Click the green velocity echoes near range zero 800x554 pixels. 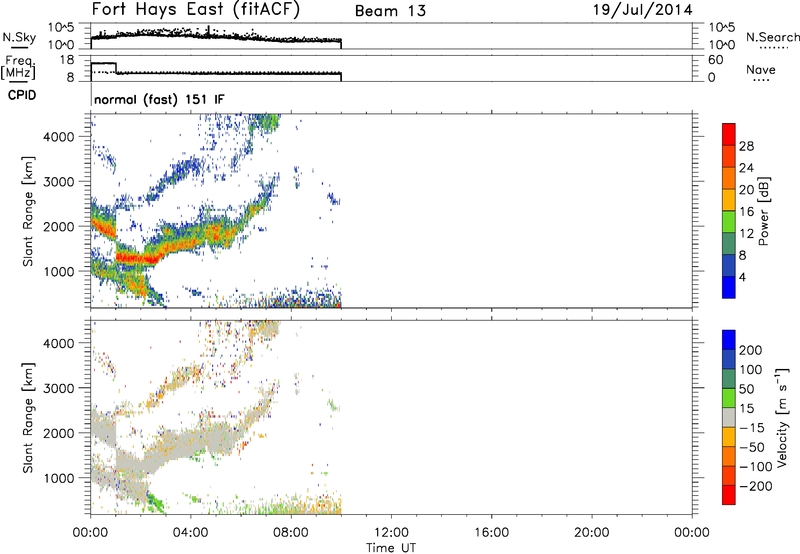pos(278,508)
